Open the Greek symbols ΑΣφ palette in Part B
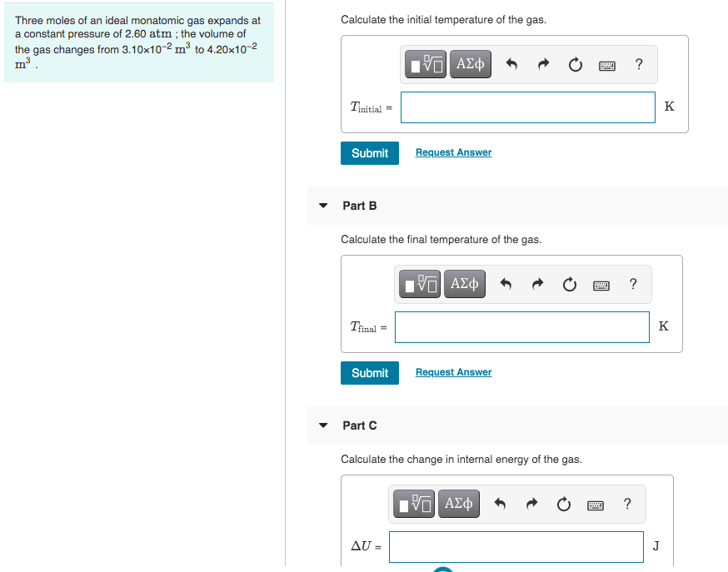 tap(464, 284)
